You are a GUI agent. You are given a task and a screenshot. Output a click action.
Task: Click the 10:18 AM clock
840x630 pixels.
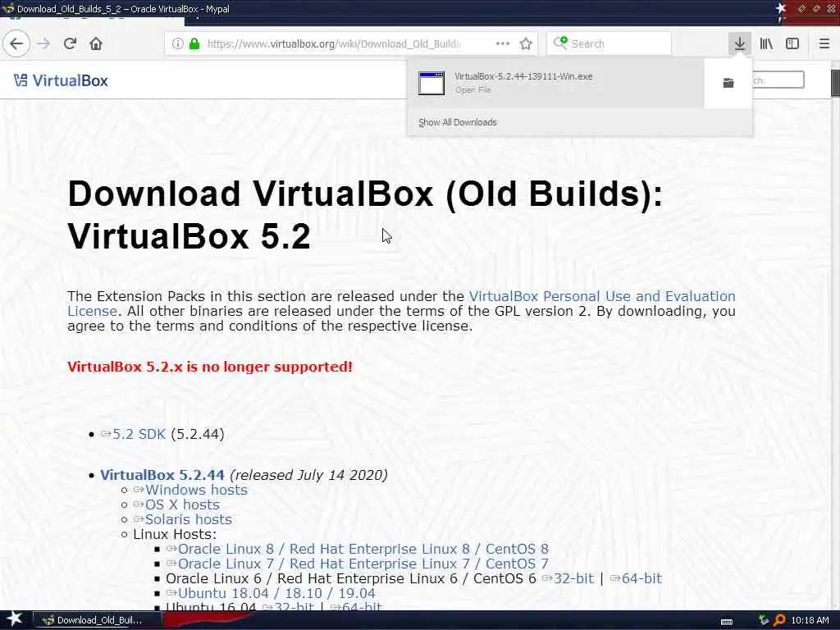pyautogui.click(x=810, y=620)
